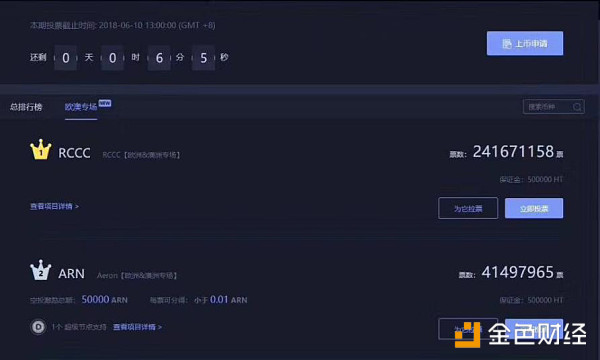The width and height of the screenshot is (600, 360).
Task: Click the document icon in 上币申请 button
Action: click(x=507, y=44)
